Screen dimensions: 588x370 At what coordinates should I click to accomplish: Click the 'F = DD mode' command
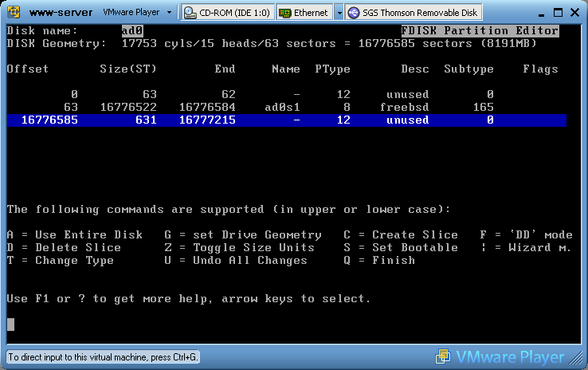(x=526, y=235)
